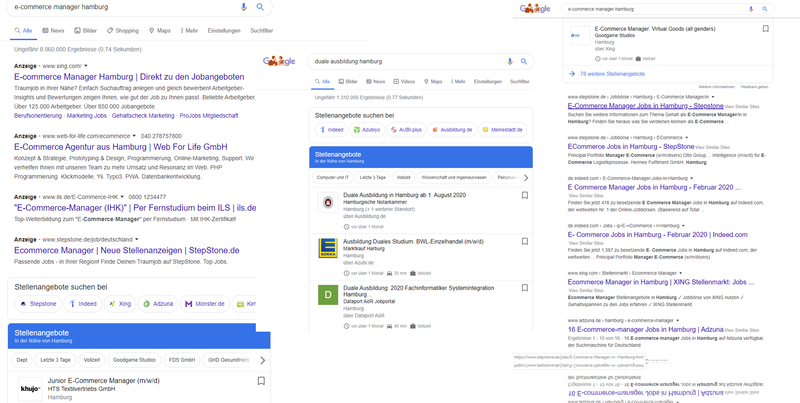Image resolution: width=800 pixels, height=403 pixels.
Task: Open dropdown arrow next to ils.de/E-Commerce-IHK ad
Action: coord(122,196)
